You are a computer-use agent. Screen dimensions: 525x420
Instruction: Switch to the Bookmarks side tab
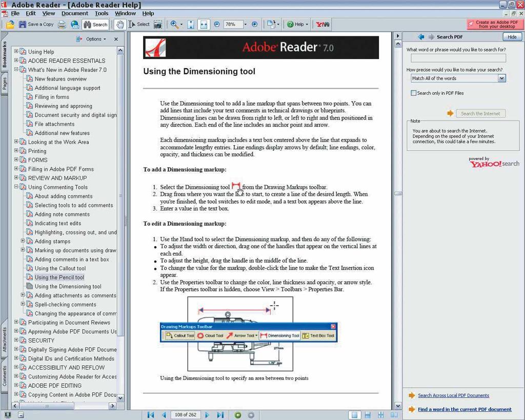click(4, 54)
